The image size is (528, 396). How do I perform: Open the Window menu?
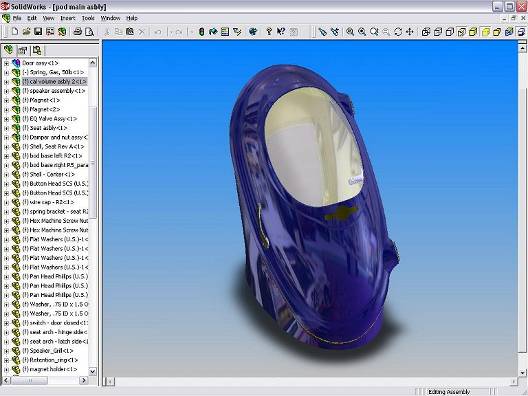[110, 18]
